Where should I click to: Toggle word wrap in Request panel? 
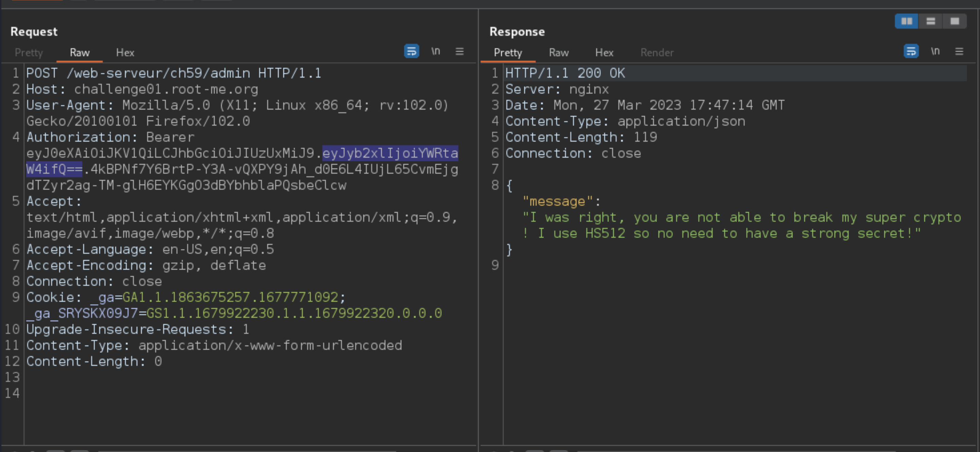coord(411,51)
